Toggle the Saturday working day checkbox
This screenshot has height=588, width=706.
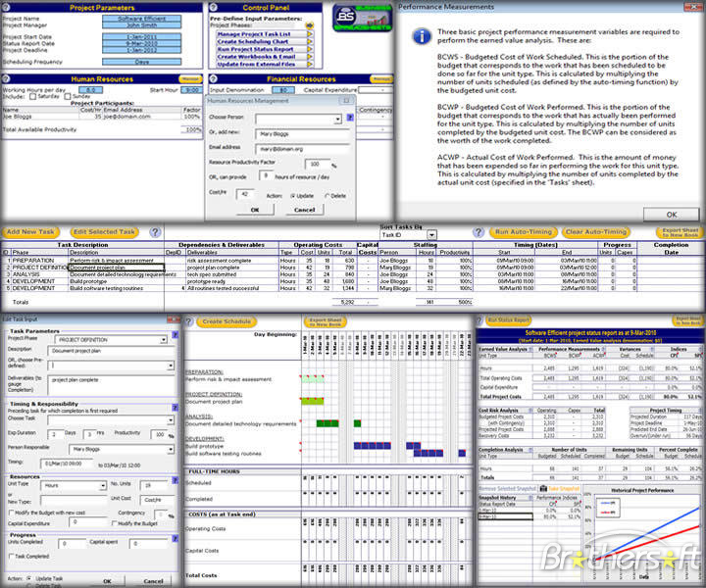coord(33,97)
